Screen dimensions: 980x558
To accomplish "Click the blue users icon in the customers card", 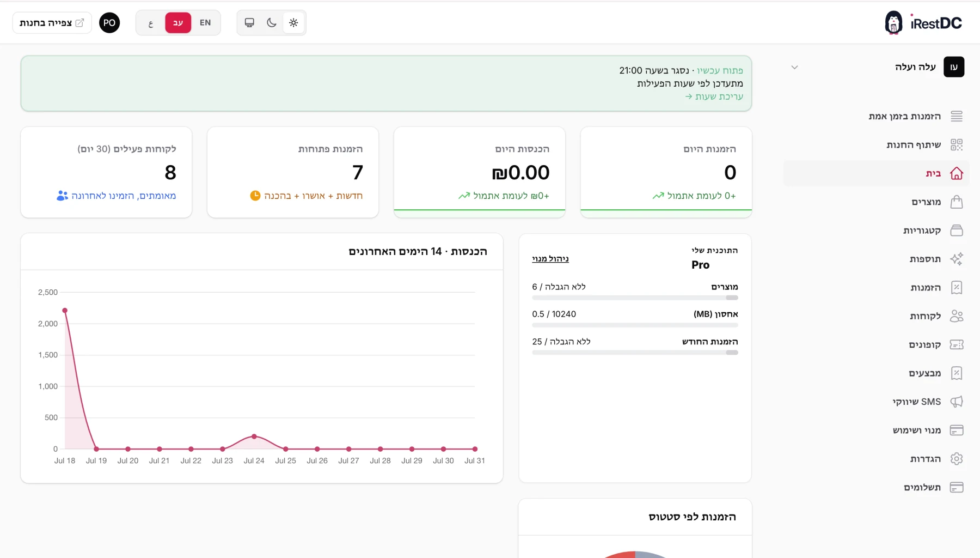I will (62, 196).
